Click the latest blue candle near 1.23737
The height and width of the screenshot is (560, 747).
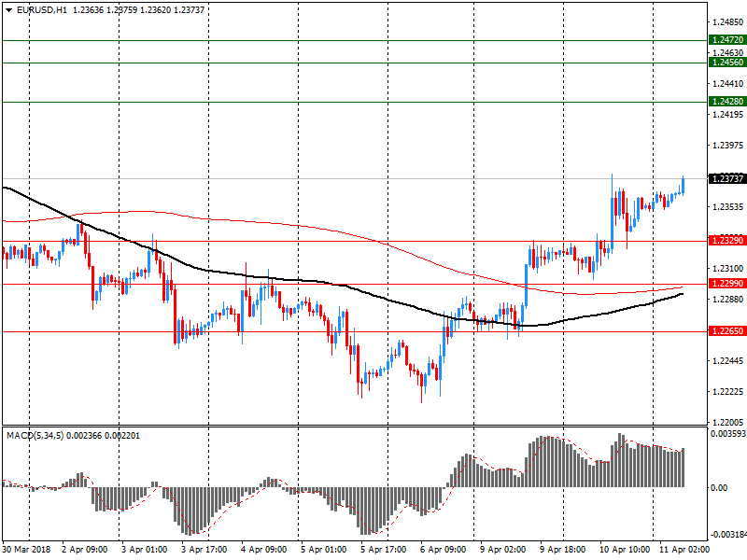(x=684, y=185)
